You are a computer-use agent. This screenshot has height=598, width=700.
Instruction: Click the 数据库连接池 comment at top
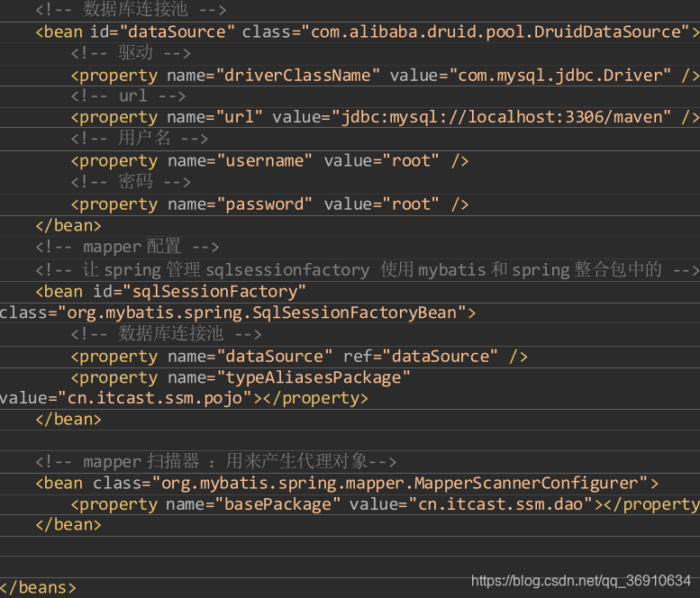(x=131, y=9)
